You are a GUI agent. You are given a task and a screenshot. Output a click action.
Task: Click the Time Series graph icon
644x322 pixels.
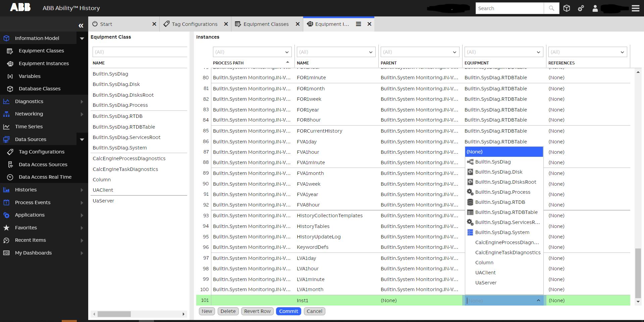(x=6, y=127)
